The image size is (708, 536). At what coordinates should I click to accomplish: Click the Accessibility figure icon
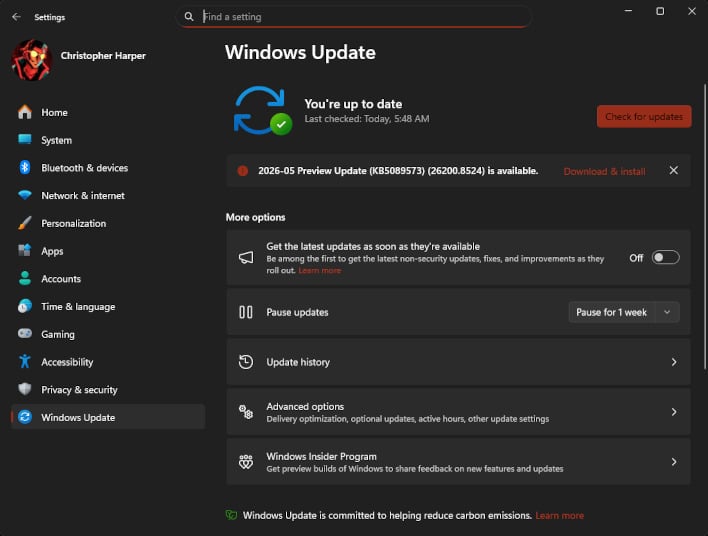tap(25, 361)
